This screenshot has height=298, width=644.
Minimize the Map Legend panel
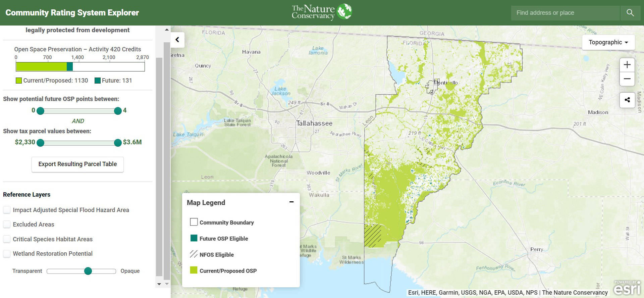point(291,202)
